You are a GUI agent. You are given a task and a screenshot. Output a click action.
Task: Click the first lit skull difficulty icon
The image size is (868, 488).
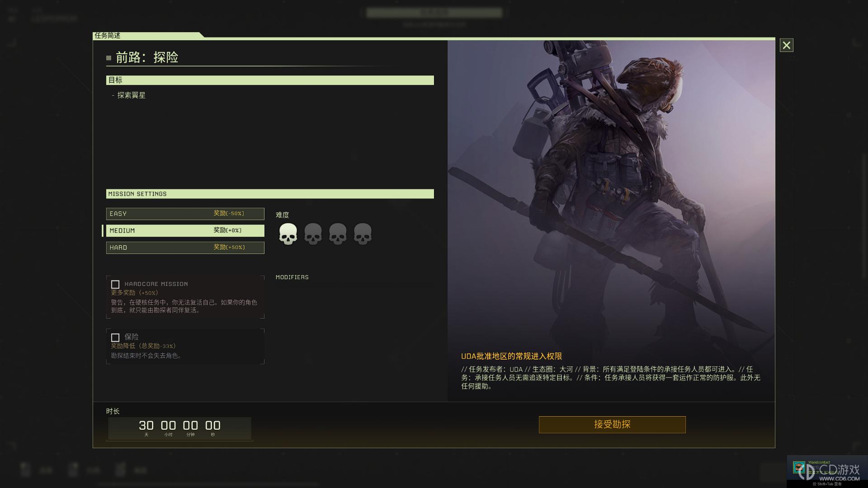point(288,234)
